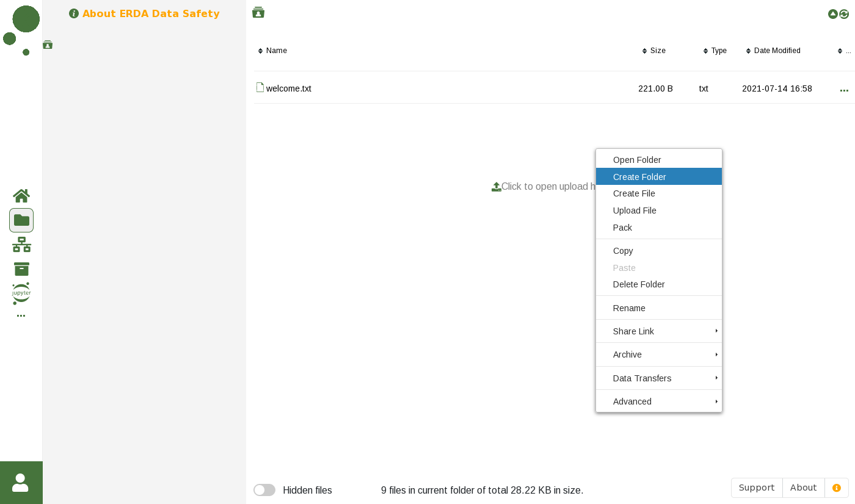Expand the Advanced submenu
The height and width of the screenshot is (504, 855).
(658, 401)
